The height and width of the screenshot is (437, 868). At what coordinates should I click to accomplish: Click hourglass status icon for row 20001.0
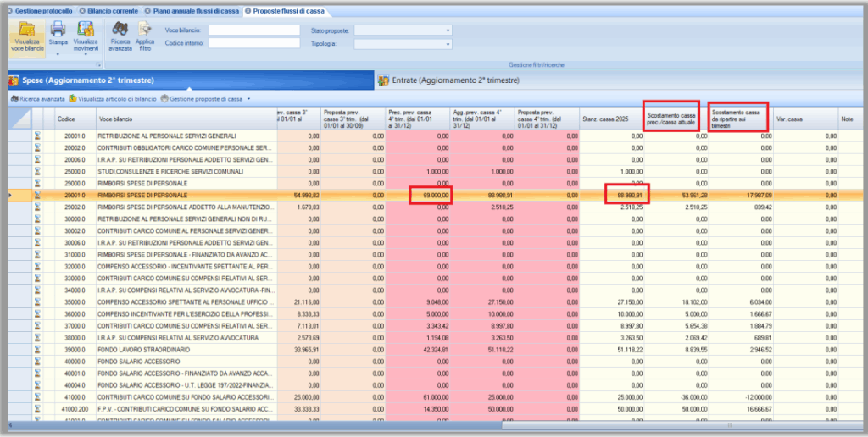click(37, 136)
